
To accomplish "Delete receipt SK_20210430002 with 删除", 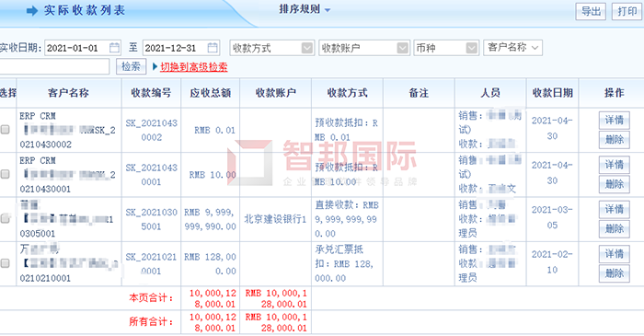I will (x=614, y=140).
